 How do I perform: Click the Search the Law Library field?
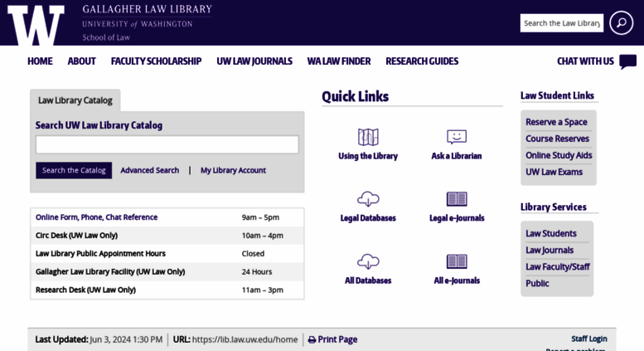[x=562, y=23]
